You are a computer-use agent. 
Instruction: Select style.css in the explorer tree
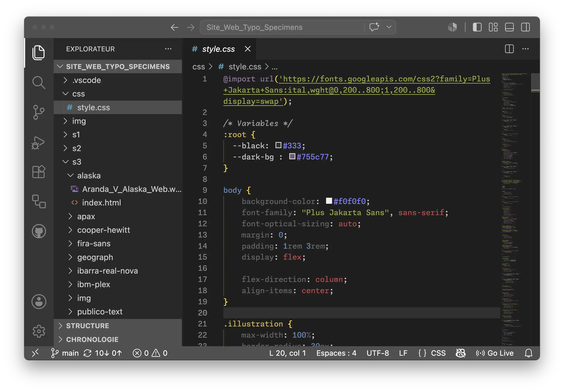tap(118, 107)
